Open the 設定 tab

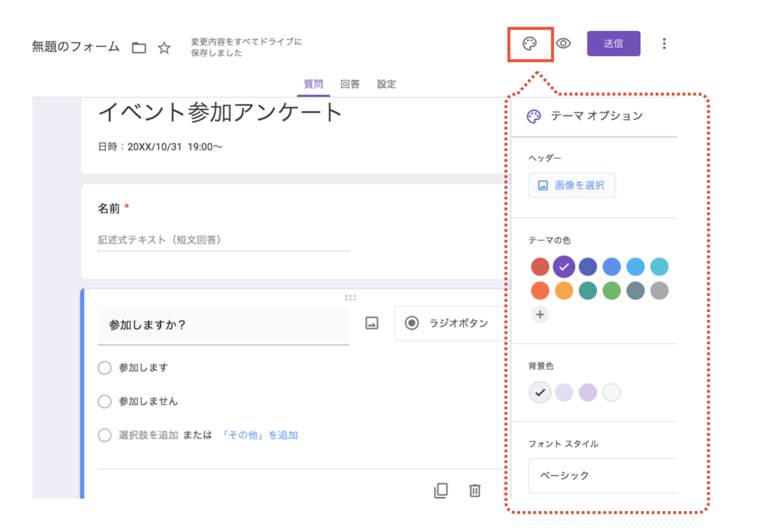pyautogui.click(x=386, y=84)
